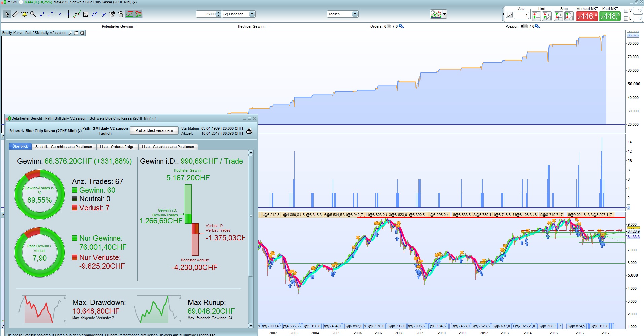Image resolution: width=644 pixels, height=336 pixels.
Task: Click the first Stop order icon
Action: point(559,16)
